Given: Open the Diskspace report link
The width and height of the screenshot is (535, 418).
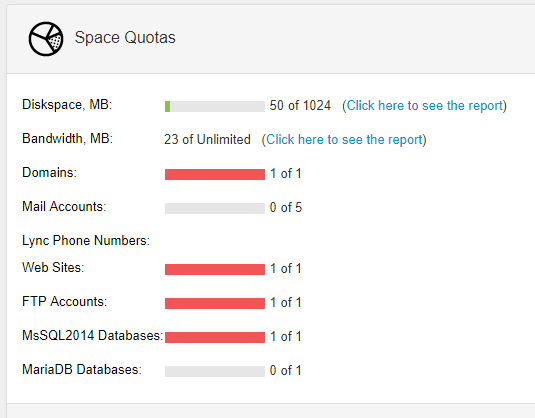Looking at the screenshot, I should click(424, 105).
